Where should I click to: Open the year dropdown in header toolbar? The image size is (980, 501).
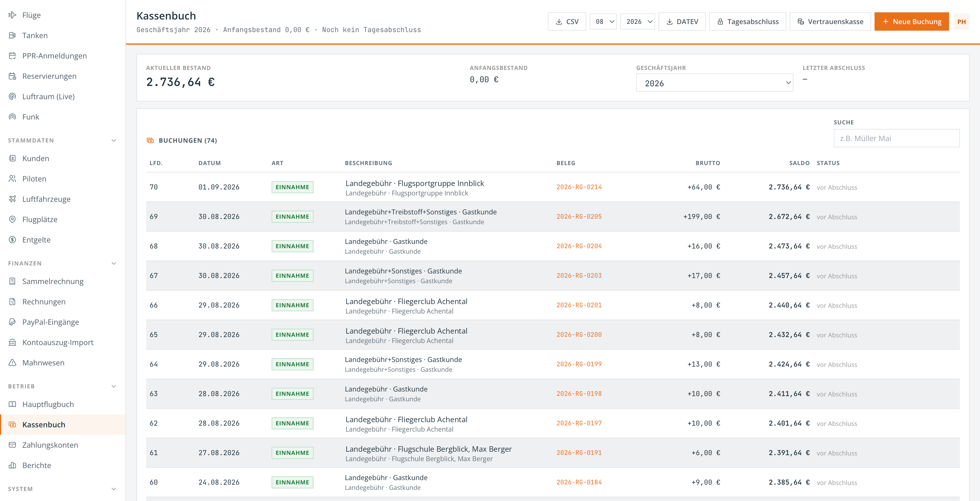[x=638, y=22]
